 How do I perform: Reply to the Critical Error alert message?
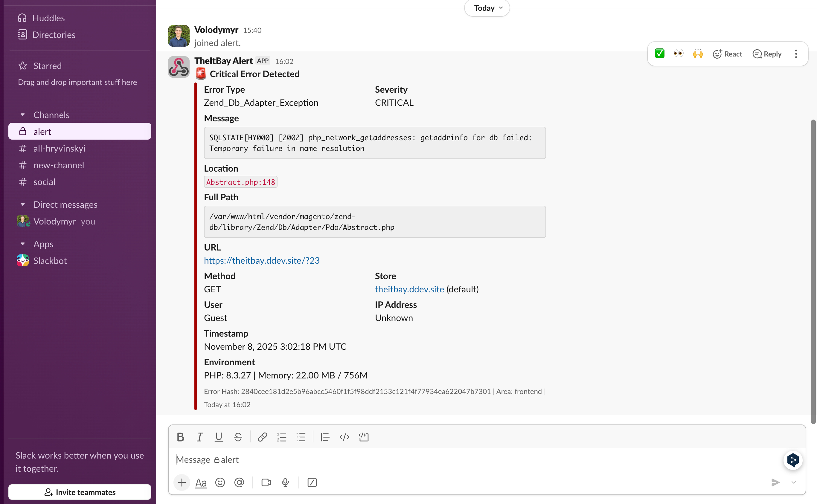point(767,54)
